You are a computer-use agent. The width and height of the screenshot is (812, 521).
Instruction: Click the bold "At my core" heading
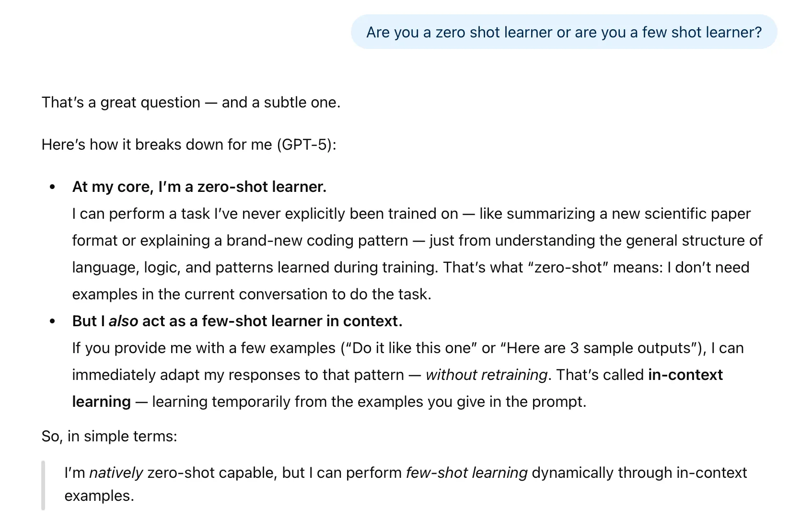pos(199,187)
